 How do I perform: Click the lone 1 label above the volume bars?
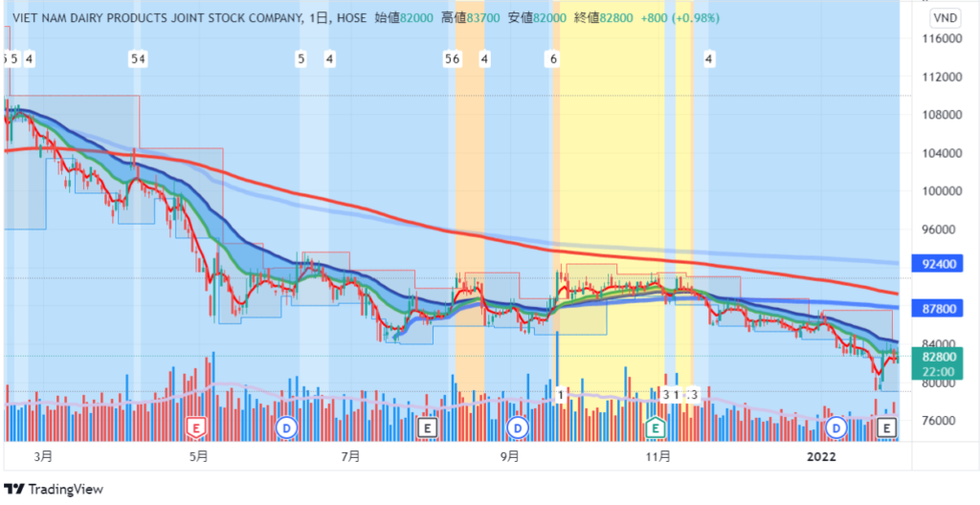561,394
